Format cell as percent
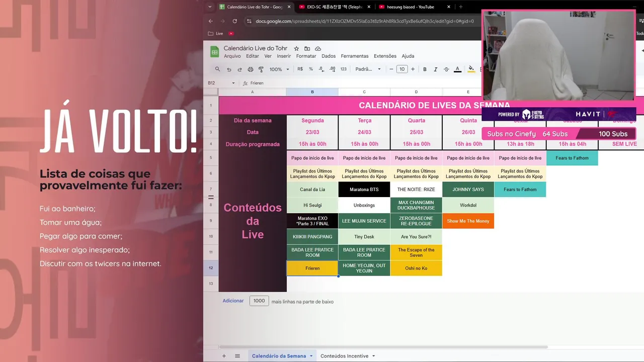Screen dimensions: 644x362 (x=310, y=69)
